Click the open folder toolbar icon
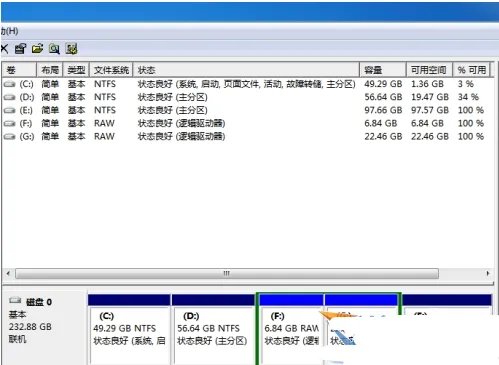The height and width of the screenshot is (365, 499). click(x=37, y=49)
